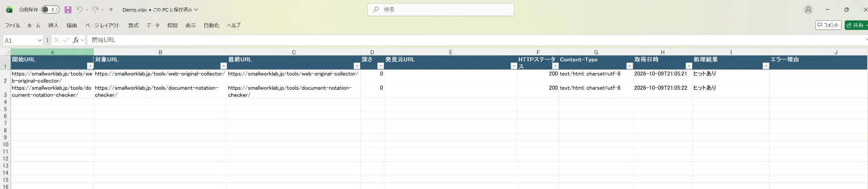This screenshot has height=189, width=868.
Task: Open filter dropdown for 深さ column
Action: tap(381, 66)
